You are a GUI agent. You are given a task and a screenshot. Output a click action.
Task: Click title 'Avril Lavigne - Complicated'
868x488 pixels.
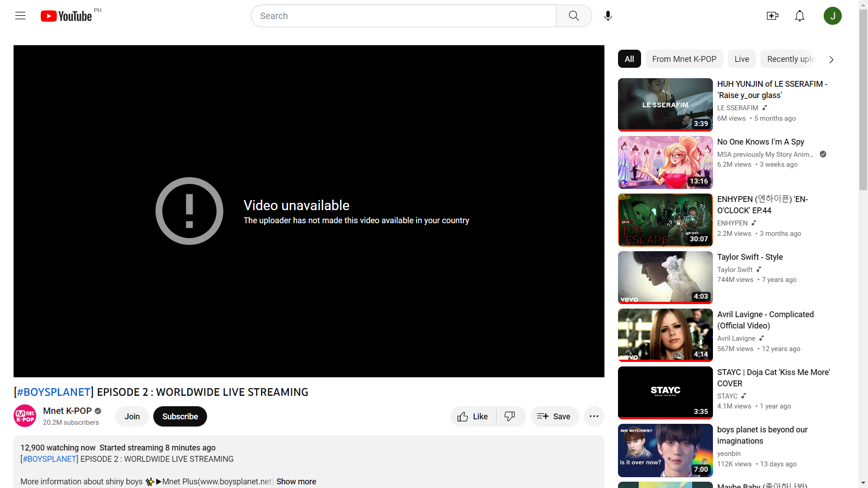click(765, 320)
